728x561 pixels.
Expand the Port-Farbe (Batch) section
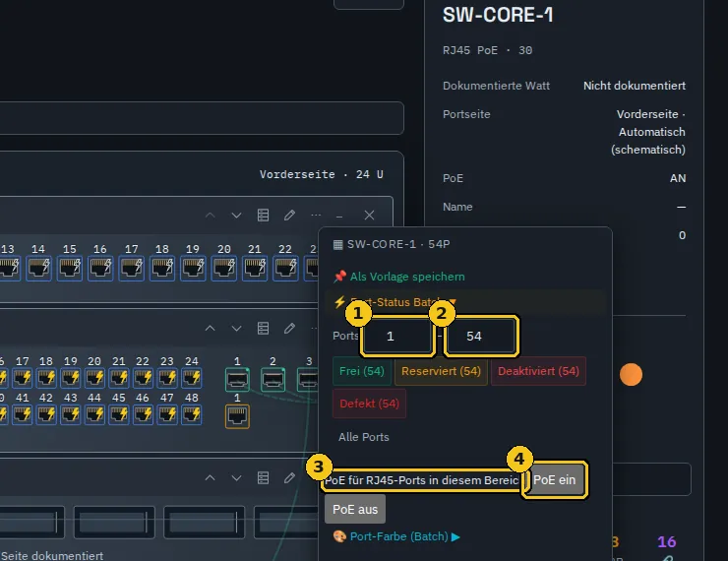point(397,536)
